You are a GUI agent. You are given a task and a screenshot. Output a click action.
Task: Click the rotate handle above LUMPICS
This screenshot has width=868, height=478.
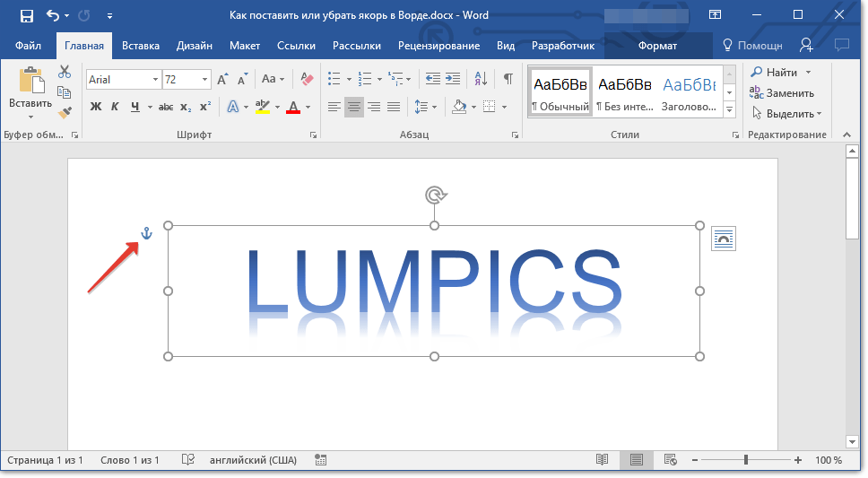(435, 195)
